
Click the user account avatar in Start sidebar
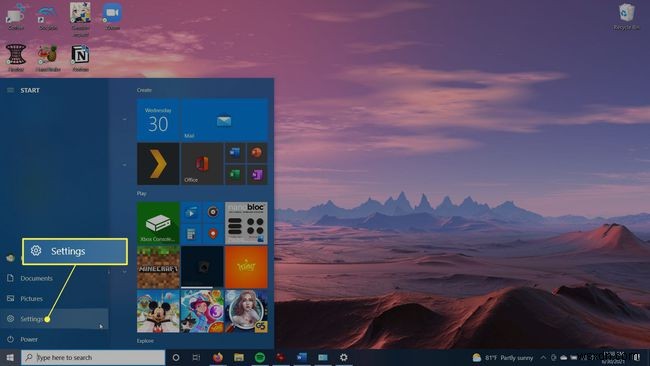10,258
